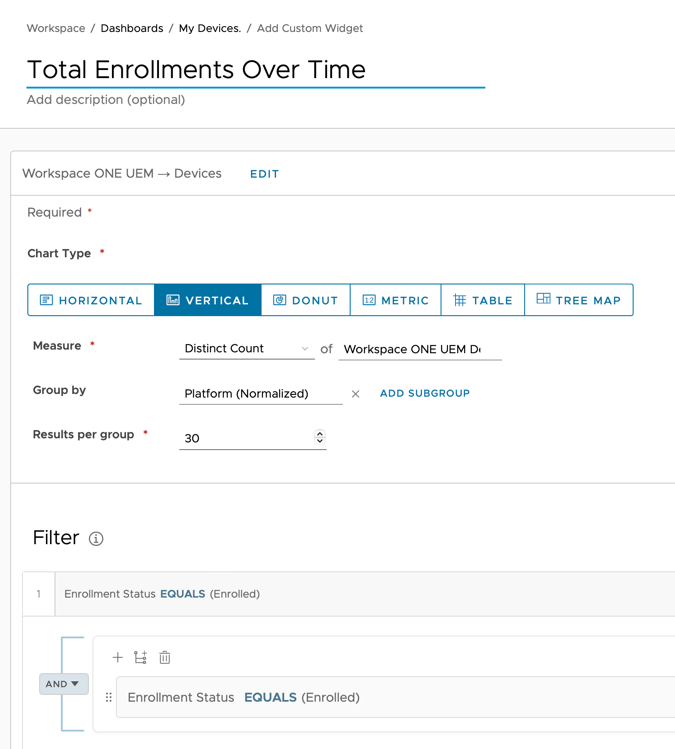This screenshot has width=675, height=749.
Task: Select the Horizontal chart type
Action: pyautogui.click(x=91, y=300)
